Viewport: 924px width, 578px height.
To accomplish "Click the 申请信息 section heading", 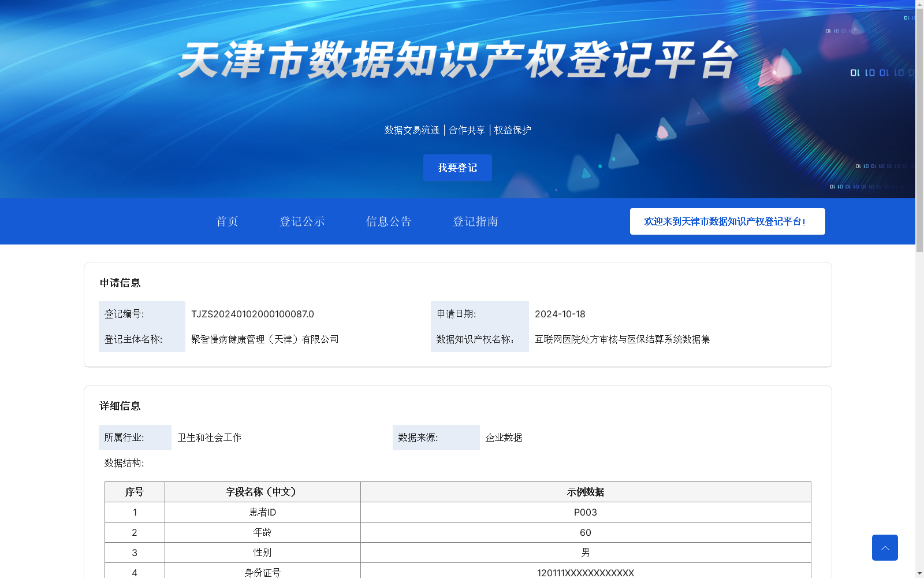I will click(120, 283).
